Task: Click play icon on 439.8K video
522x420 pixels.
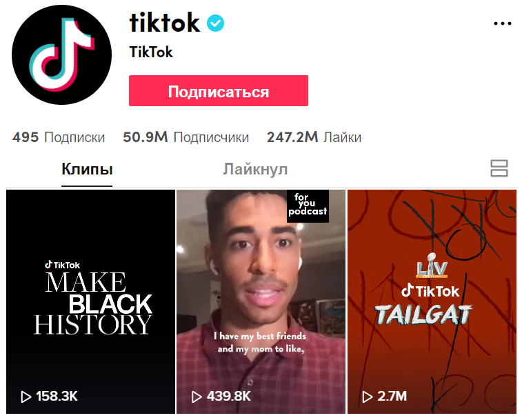Action: (197, 397)
